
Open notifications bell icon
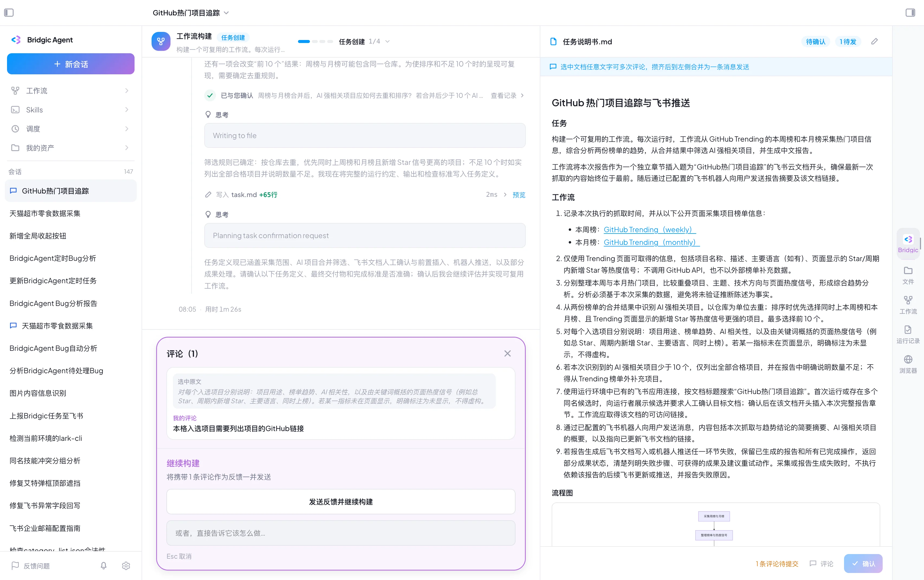103,565
